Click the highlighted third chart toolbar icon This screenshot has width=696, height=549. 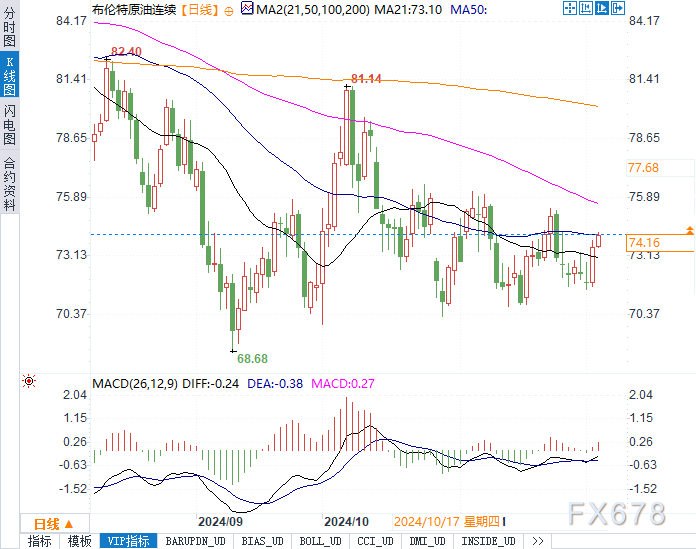pos(601,8)
